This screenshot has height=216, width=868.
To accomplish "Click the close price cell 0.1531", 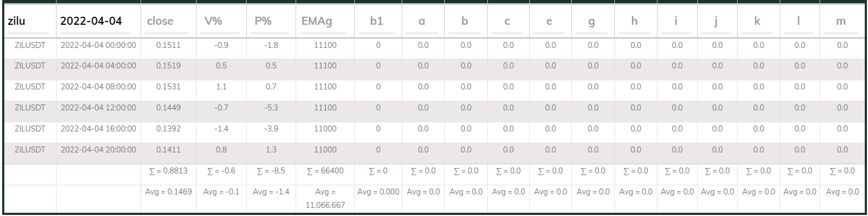I will point(169,87).
